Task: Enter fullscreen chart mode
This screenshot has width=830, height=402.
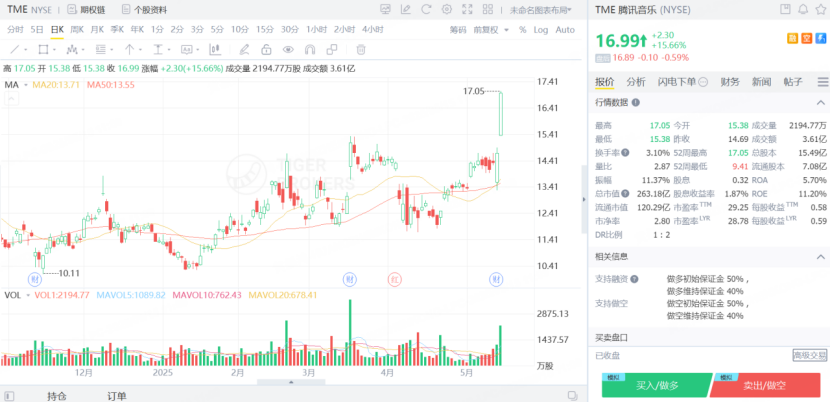Action: tap(467, 9)
